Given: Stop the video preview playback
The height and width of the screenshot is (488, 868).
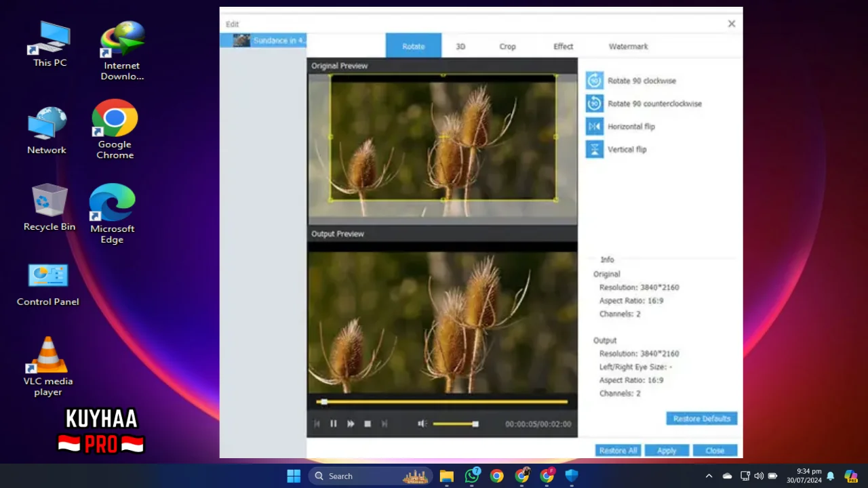Looking at the screenshot, I should click(368, 424).
